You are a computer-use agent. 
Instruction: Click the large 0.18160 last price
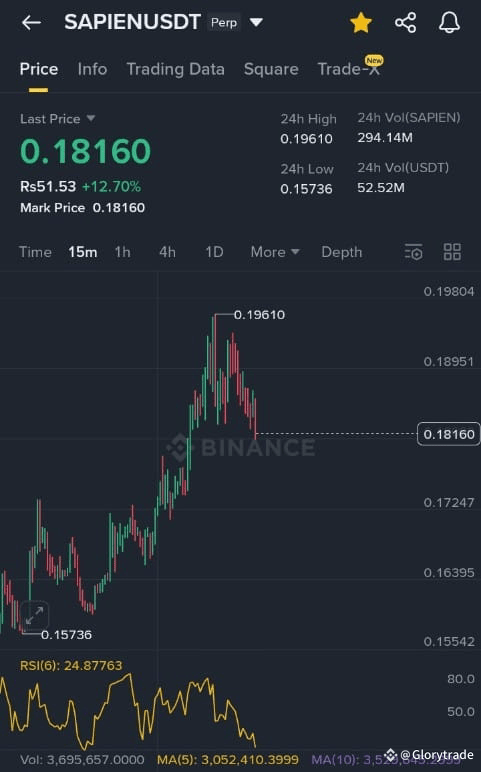click(86, 151)
